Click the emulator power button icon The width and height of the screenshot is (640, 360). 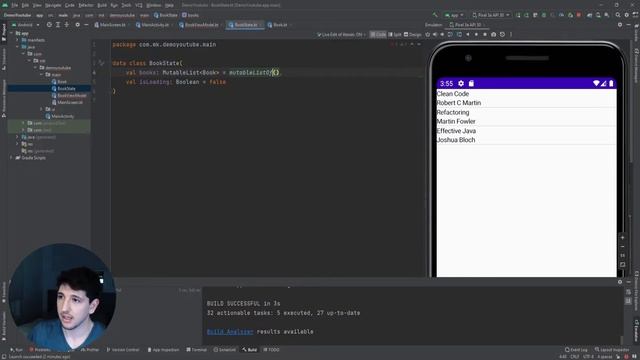[427, 35]
